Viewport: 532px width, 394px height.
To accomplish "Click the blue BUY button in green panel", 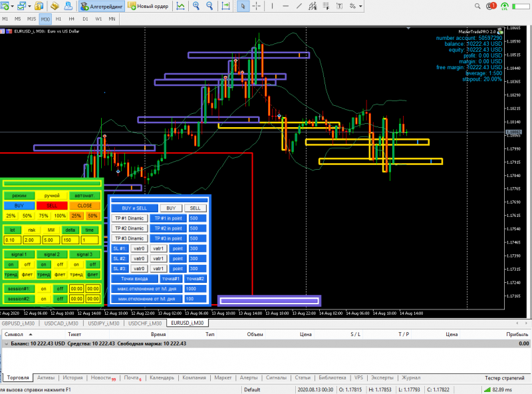I will point(19,206).
